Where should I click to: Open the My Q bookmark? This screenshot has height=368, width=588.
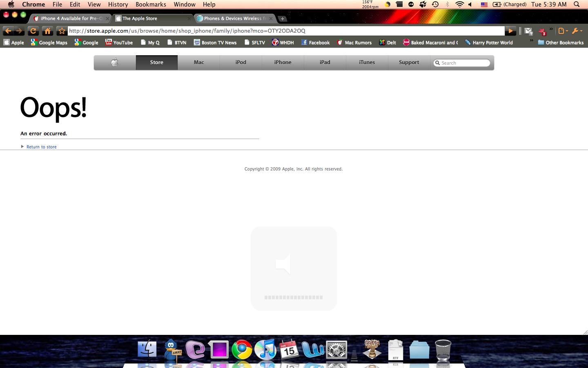(150, 43)
